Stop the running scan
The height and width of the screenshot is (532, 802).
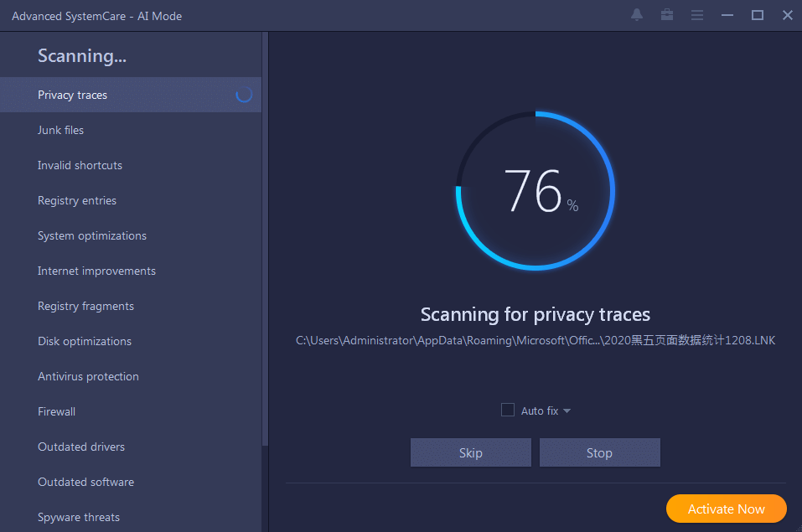click(599, 452)
